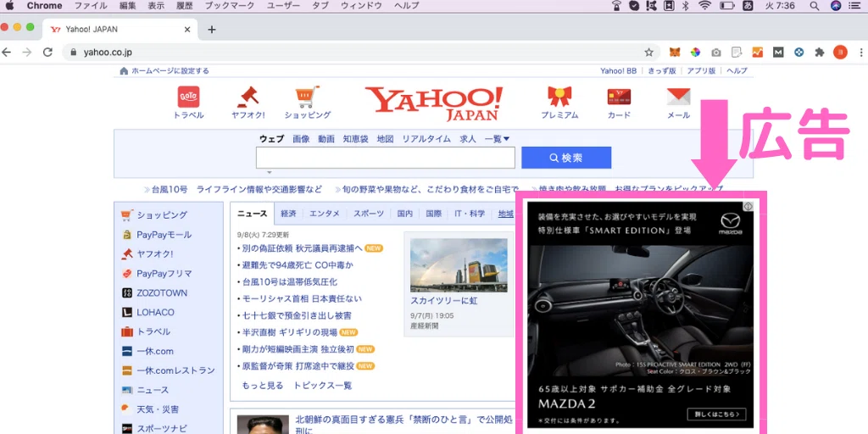This screenshot has height=434, width=868.
Task: Open a new browser tab
Action: pos(211,30)
